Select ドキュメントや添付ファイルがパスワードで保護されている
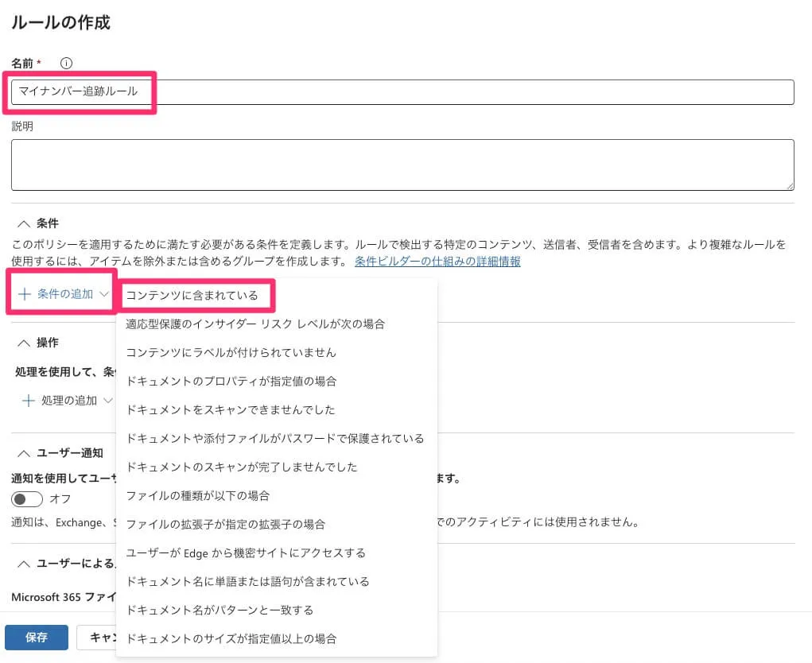The height and width of the screenshot is (663, 812). tap(277, 438)
